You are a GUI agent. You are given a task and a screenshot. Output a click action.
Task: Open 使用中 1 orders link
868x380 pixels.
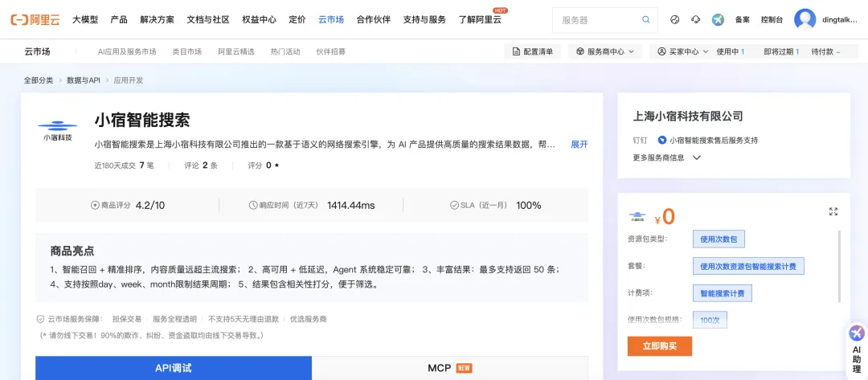click(x=730, y=51)
